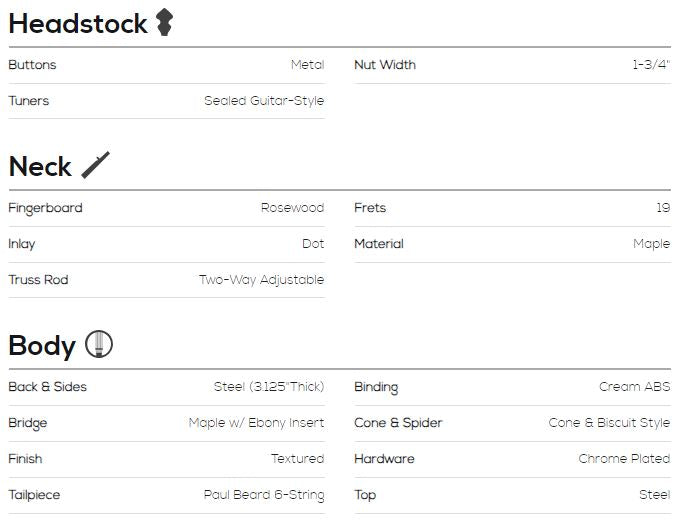
Task: Select the Headstock section heading
Action: coord(78,23)
